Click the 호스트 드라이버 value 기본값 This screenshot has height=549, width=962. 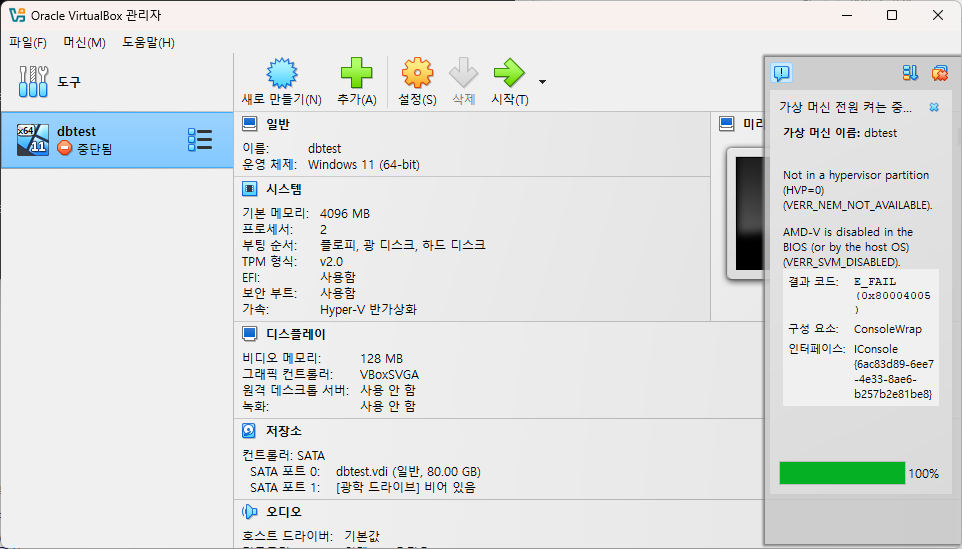click(x=362, y=536)
